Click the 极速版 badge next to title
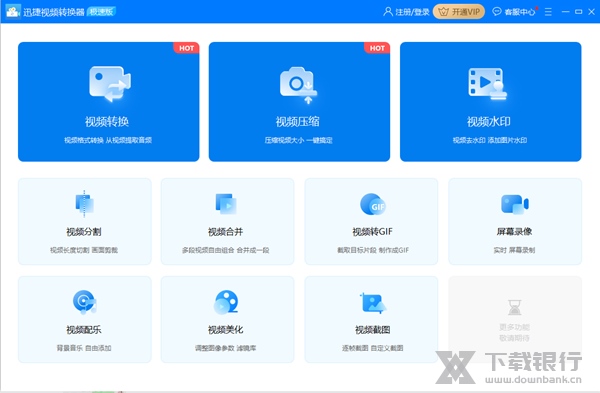 coord(101,11)
